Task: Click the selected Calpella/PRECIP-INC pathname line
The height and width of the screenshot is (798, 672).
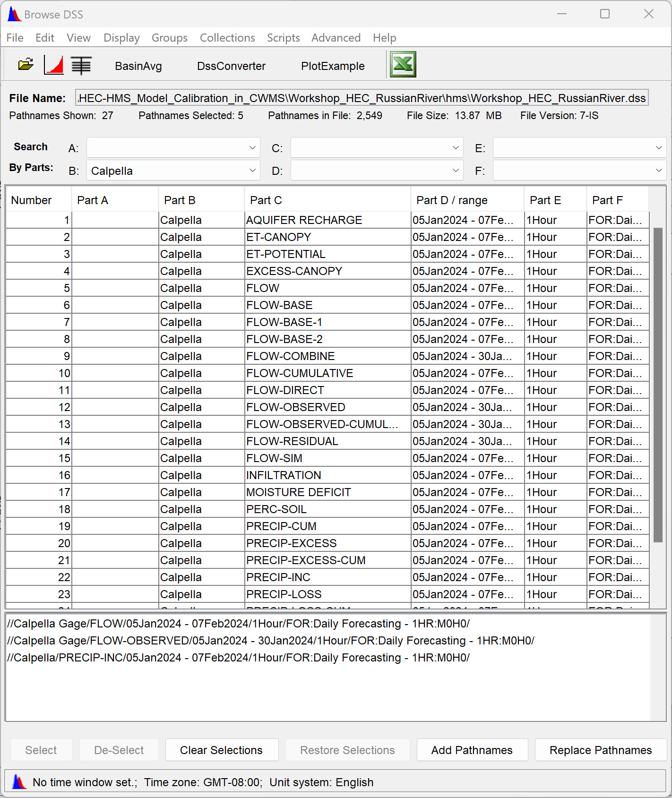Action: coord(238,658)
